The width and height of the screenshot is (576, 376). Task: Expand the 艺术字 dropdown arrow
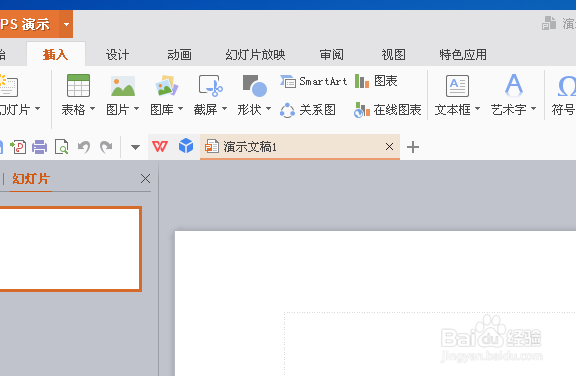coord(533,109)
